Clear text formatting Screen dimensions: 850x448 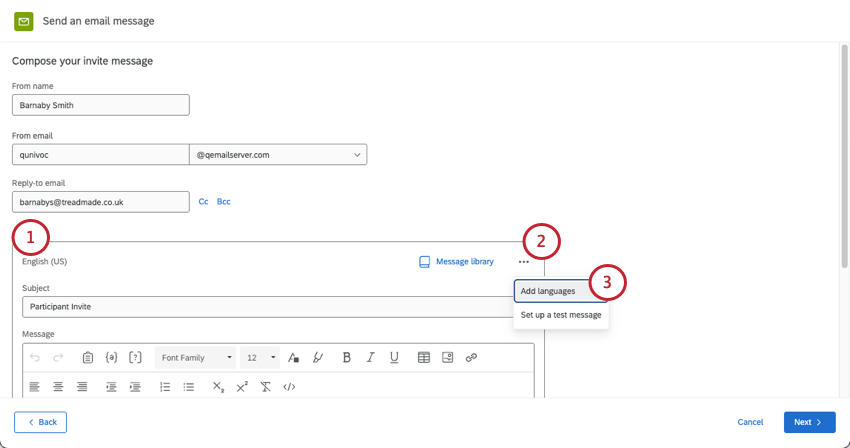pyautogui.click(x=266, y=387)
